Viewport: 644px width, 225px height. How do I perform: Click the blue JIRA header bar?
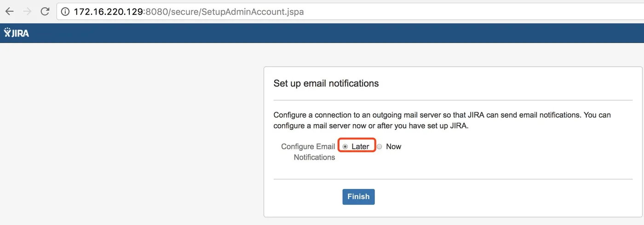pos(322,33)
